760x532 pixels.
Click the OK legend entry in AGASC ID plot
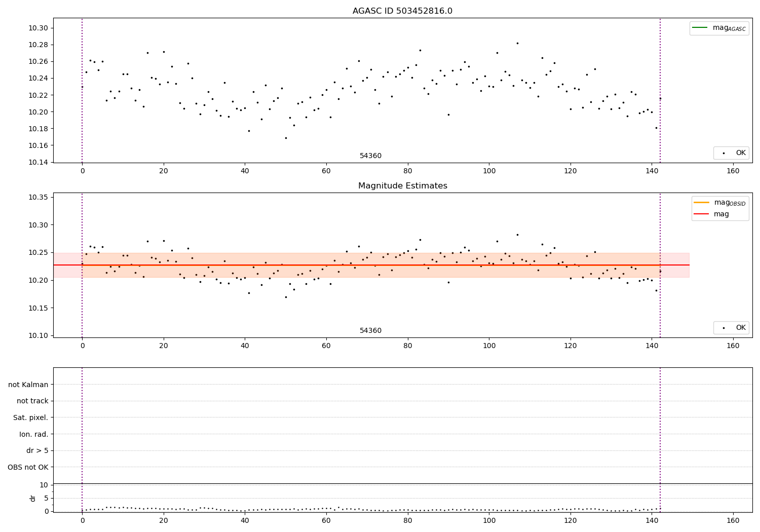(x=731, y=153)
